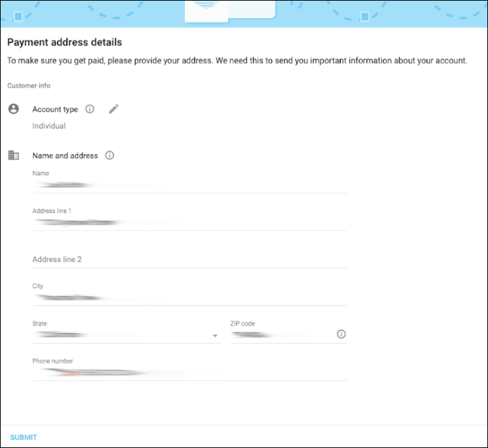
Task: Click the info icon beside Account type
Action: 90,109
